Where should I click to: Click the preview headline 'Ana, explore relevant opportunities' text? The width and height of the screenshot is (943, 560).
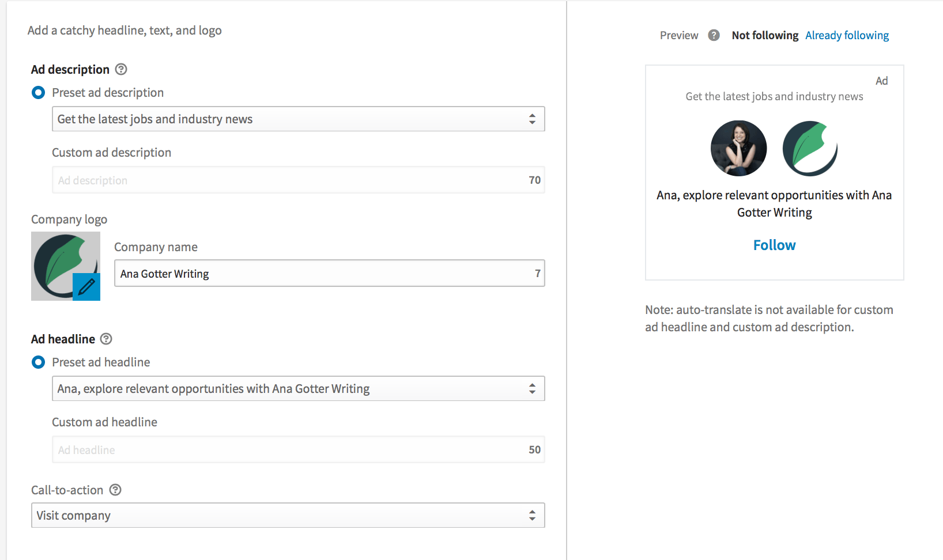pos(774,204)
